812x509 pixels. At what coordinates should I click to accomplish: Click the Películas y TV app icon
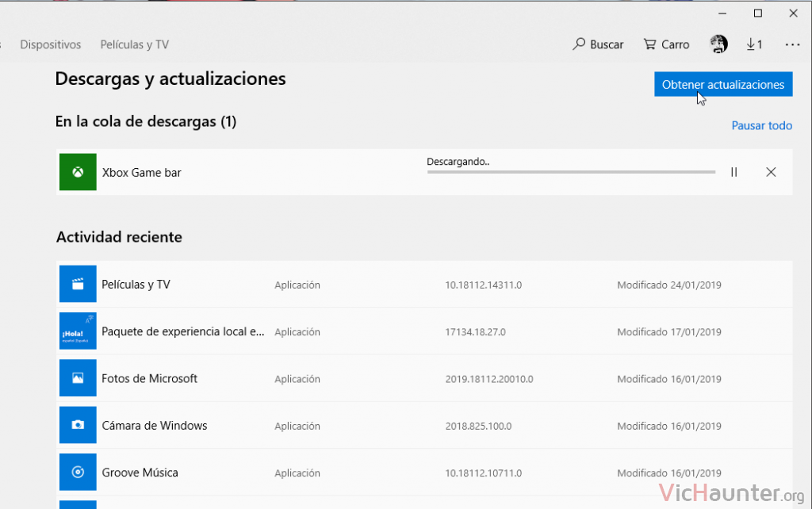(x=78, y=284)
